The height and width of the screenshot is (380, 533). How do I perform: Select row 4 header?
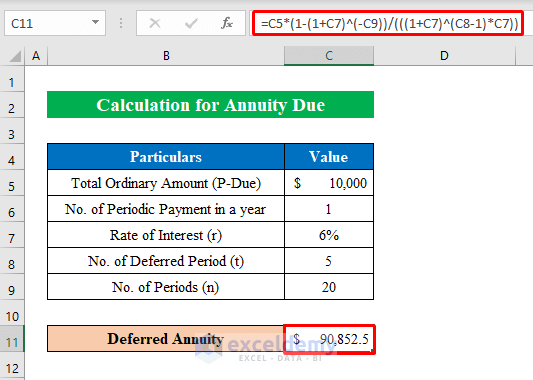click(12, 157)
